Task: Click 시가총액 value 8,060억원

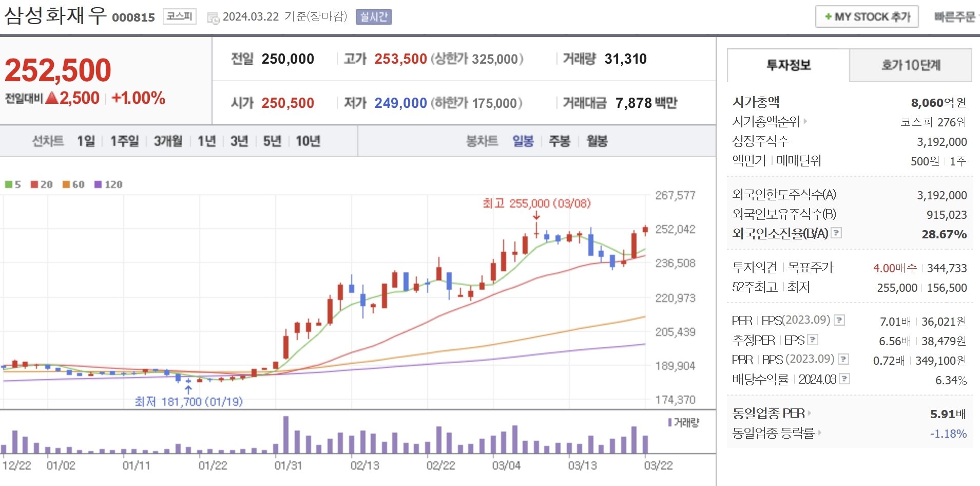Action: click(938, 103)
